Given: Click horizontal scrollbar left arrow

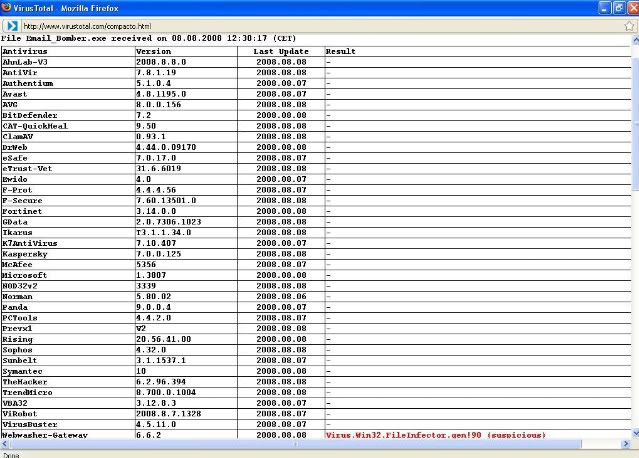Looking at the screenshot, I should (4, 444).
